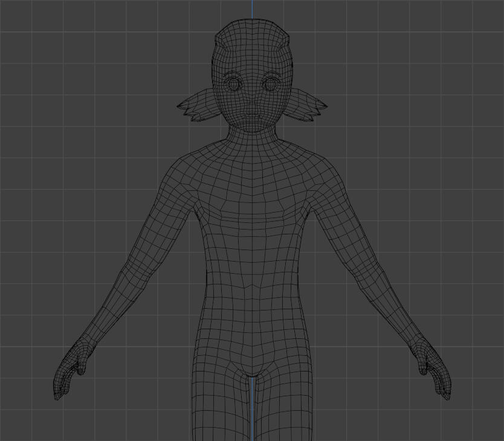Click the character's eye on screen right
The height and width of the screenshot is (441, 504).
pyautogui.click(x=270, y=83)
